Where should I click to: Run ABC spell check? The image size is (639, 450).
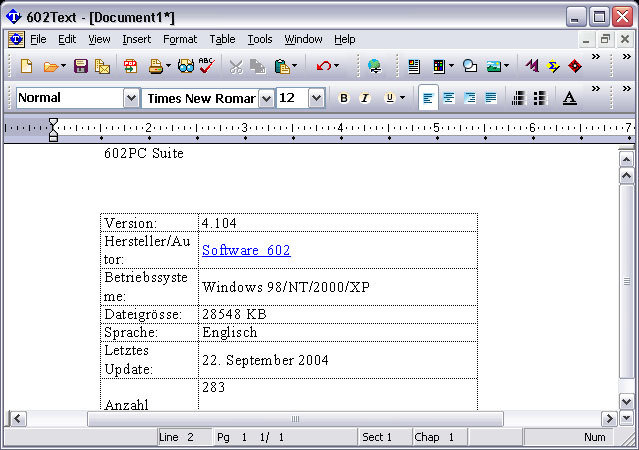[x=207, y=65]
